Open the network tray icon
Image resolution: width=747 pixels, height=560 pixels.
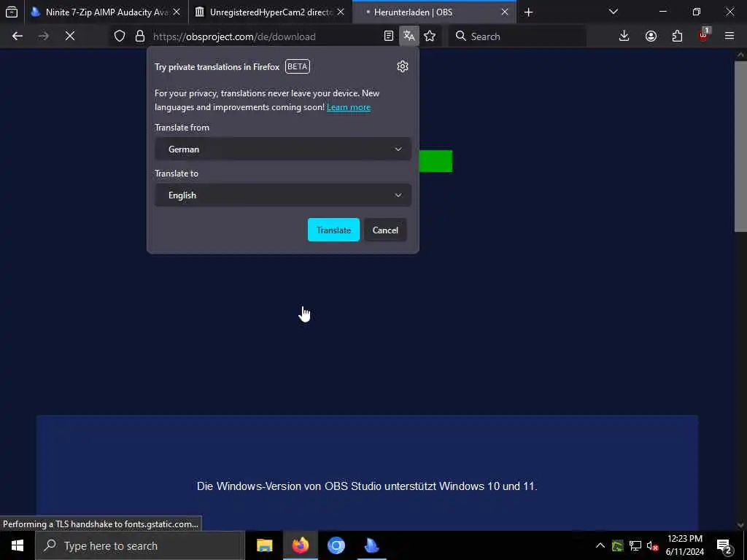[635, 545]
